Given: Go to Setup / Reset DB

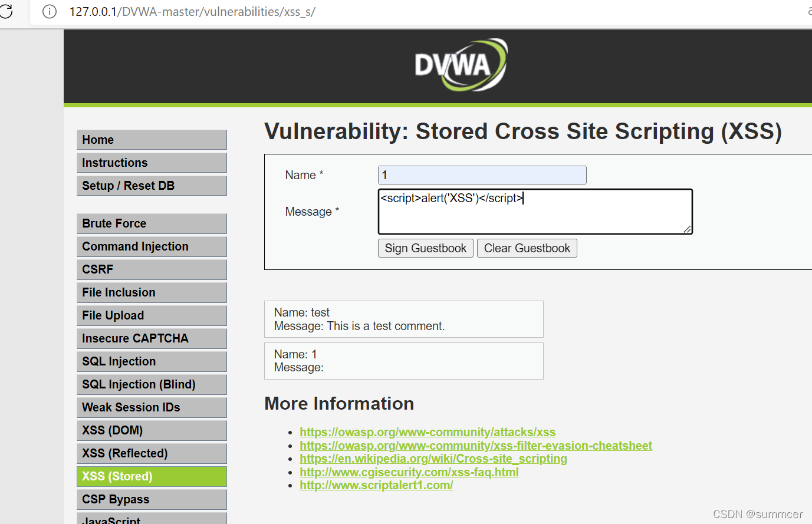Looking at the screenshot, I should pyautogui.click(x=152, y=186).
